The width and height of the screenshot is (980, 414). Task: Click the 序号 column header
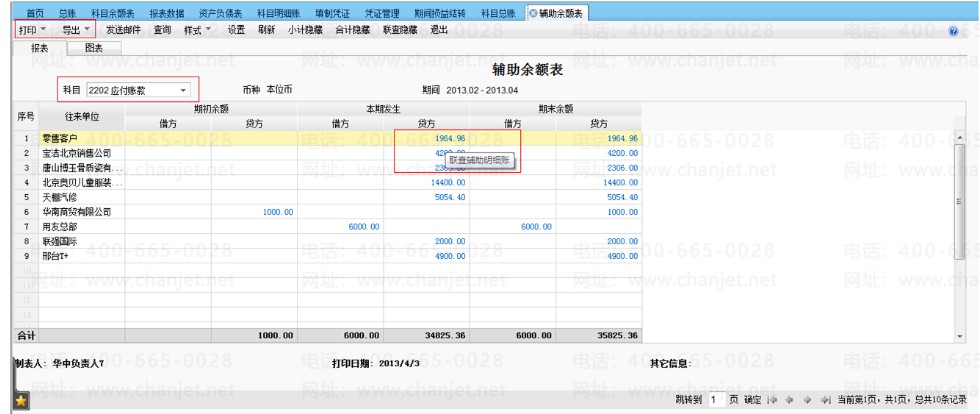click(x=26, y=116)
